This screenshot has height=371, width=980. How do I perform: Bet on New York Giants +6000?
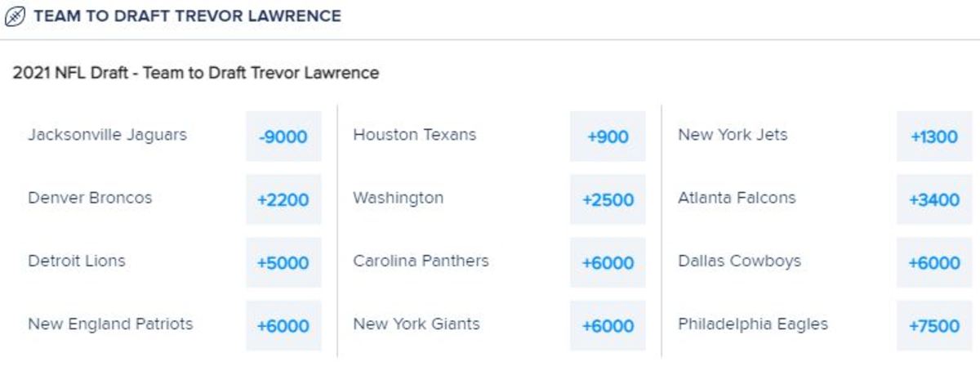(608, 326)
